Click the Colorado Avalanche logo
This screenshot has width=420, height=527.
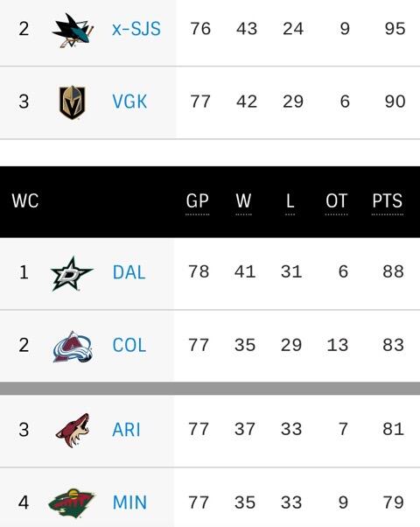(x=73, y=347)
